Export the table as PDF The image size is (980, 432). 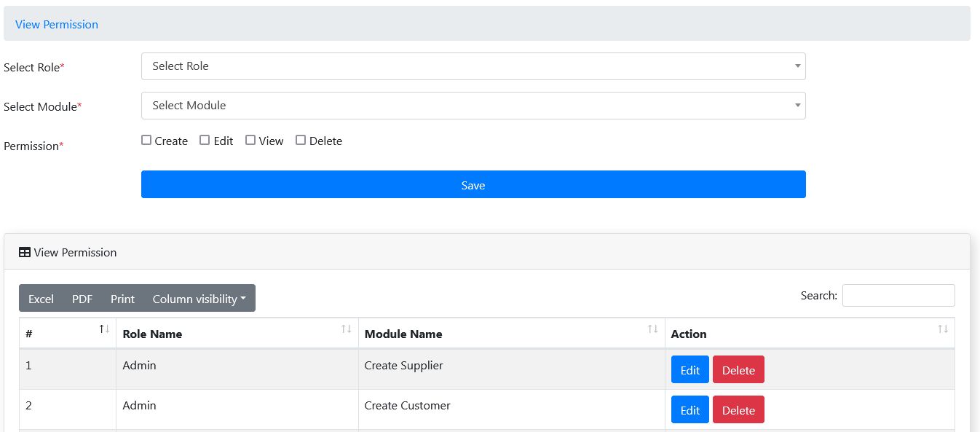tap(82, 299)
